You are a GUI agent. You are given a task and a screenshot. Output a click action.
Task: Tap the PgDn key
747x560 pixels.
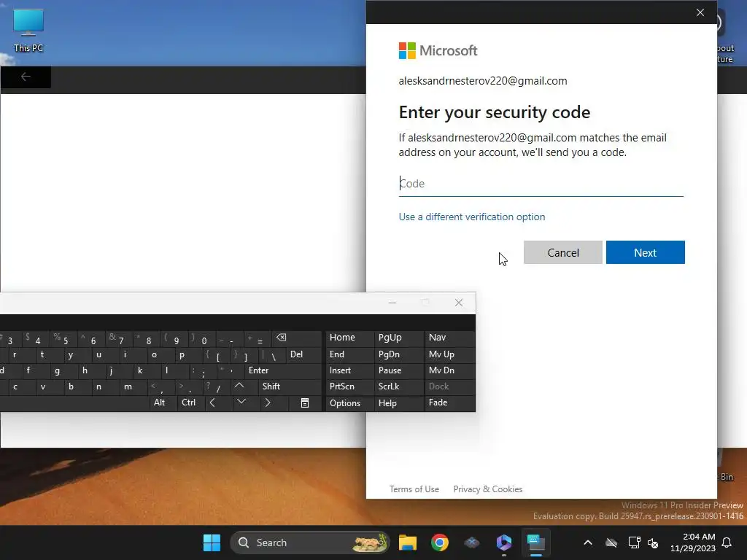[x=399, y=354]
